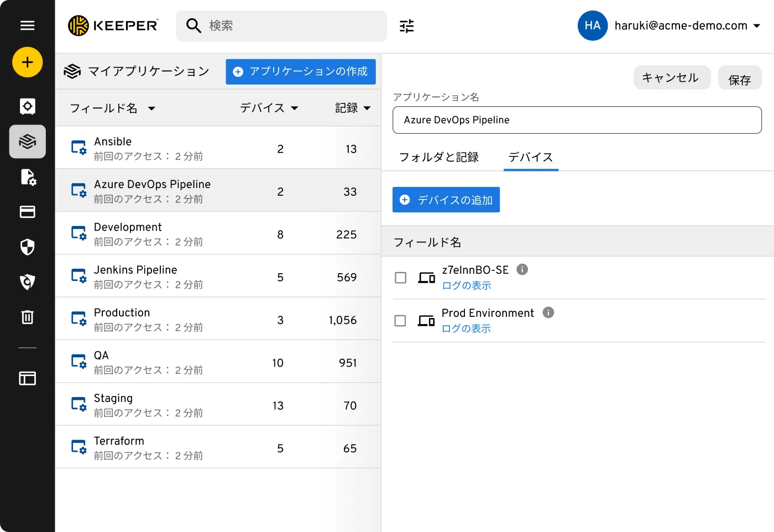Select the QA application name
Screen dimensions: 774x532
101,356
